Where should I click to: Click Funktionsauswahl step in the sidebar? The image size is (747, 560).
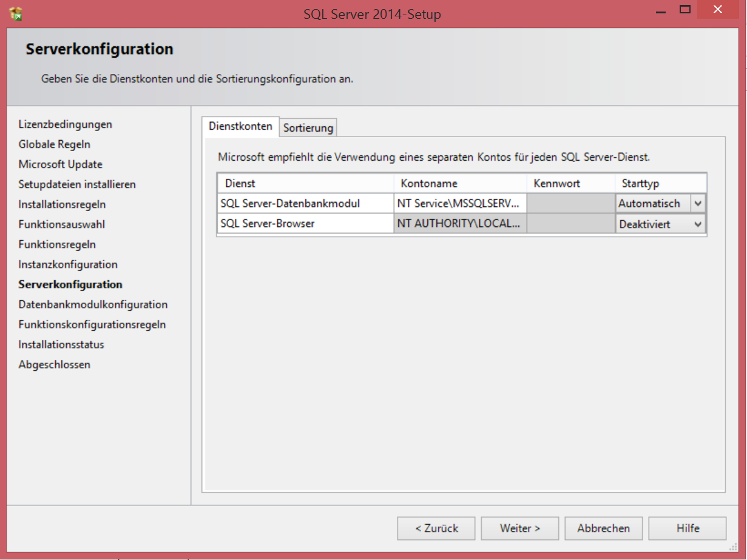point(61,224)
